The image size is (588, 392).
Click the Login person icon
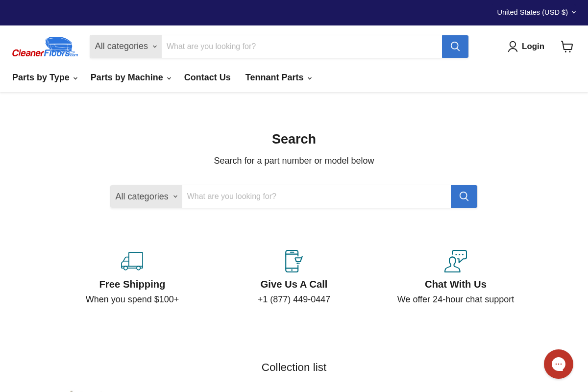513,47
